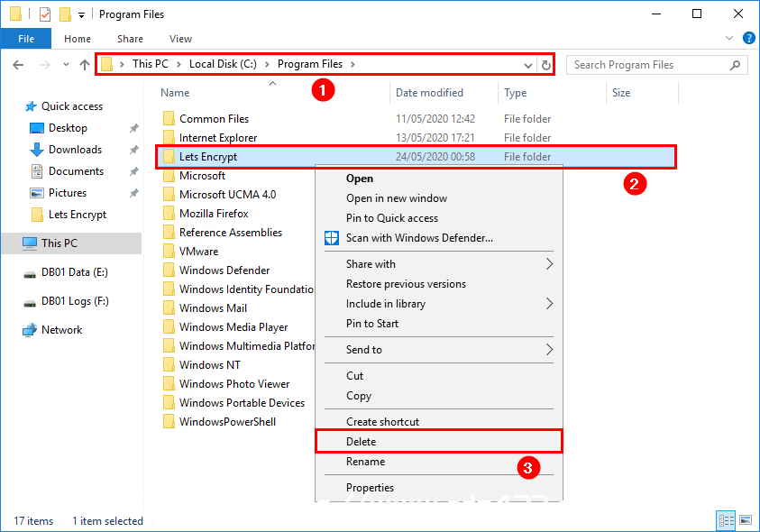Image resolution: width=760 pixels, height=532 pixels.
Task: Expand the ribbon chevron
Action: 729,38
